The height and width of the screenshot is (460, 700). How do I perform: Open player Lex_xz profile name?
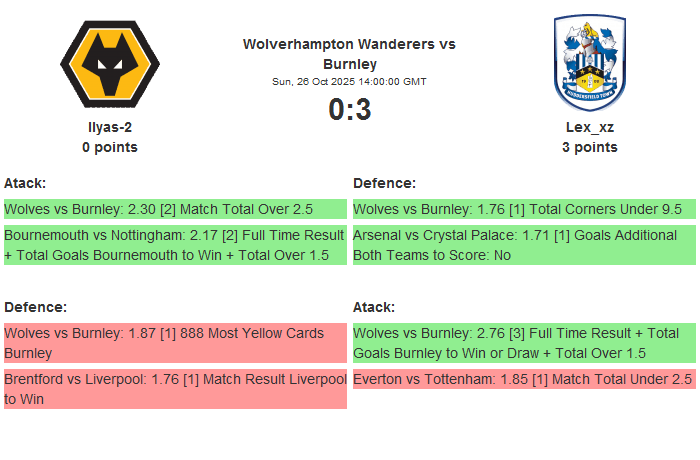click(x=590, y=127)
